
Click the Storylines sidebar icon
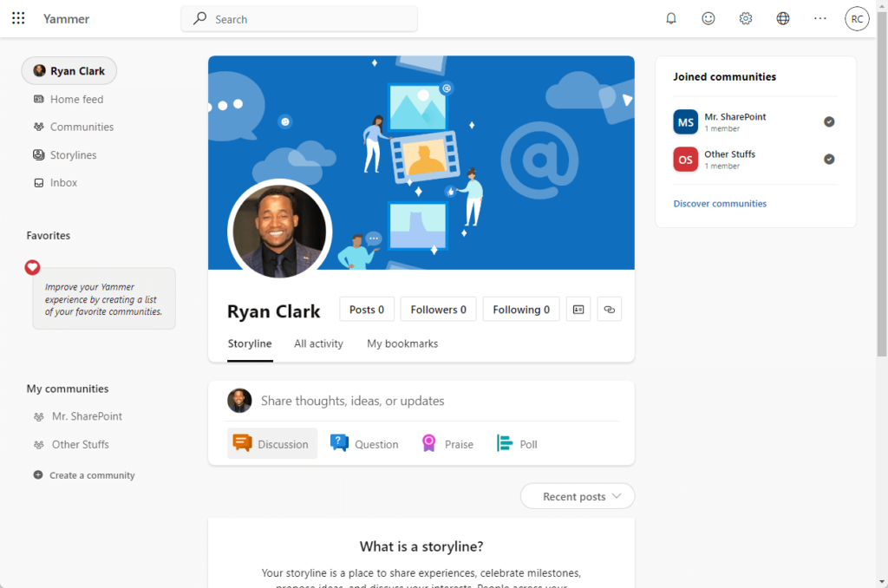point(38,154)
